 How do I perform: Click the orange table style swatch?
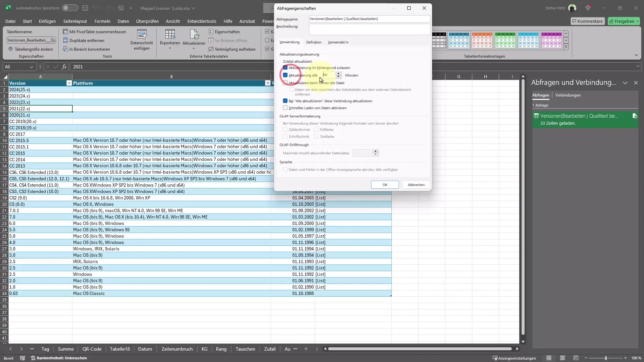pyautogui.click(x=482, y=40)
